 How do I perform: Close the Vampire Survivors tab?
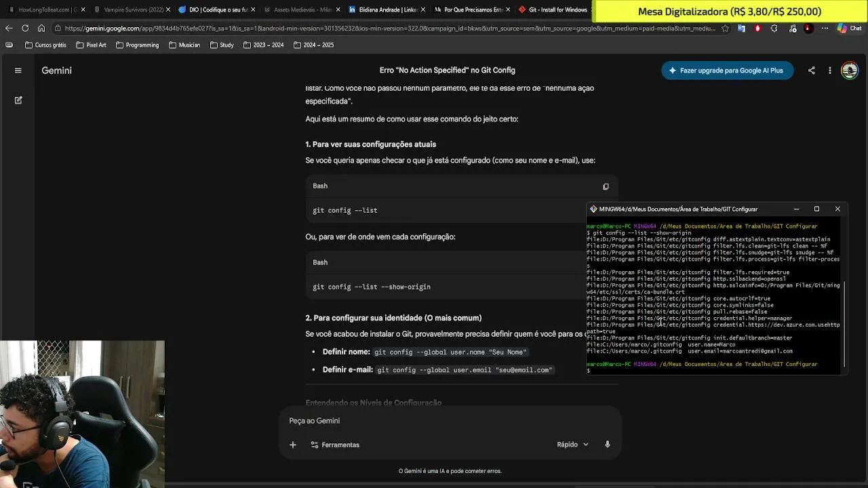168,9
